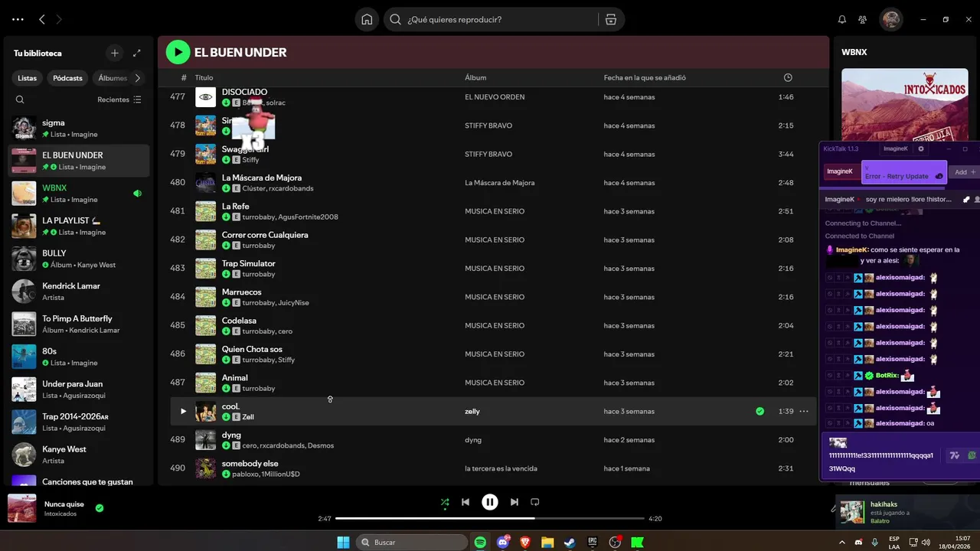Sort by duration clock icon
The width and height of the screenshot is (980, 551).
coord(788,78)
